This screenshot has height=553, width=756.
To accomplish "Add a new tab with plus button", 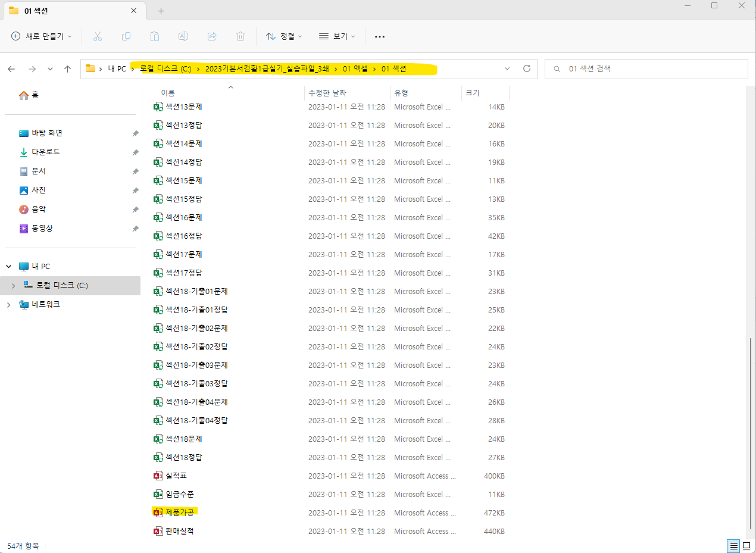I will pos(161,11).
